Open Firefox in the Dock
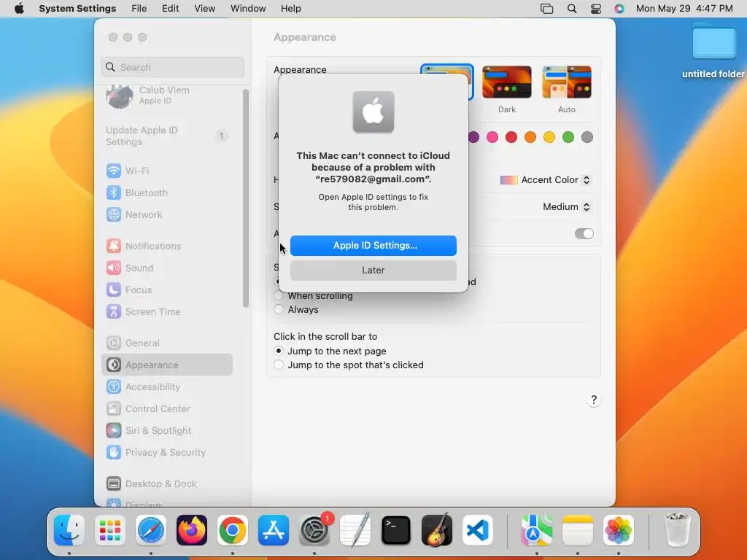The height and width of the screenshot is (560, 747). point(192,530)
